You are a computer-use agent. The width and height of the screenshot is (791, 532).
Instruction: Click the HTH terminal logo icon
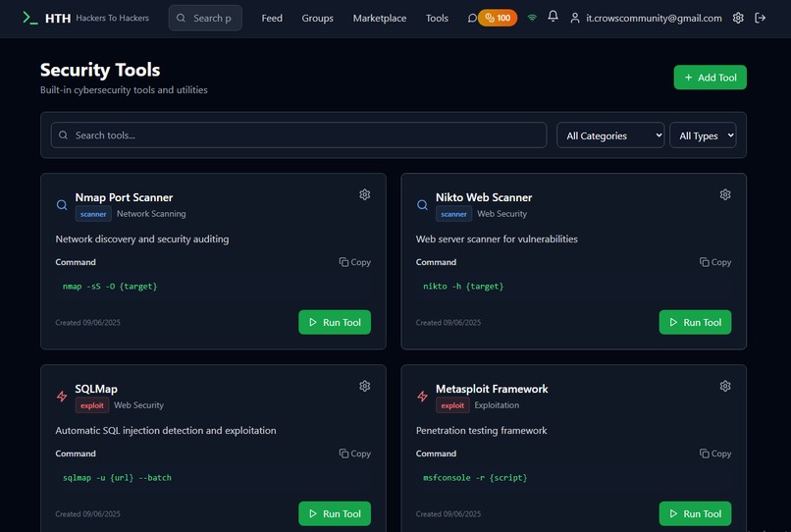point(29,19)
